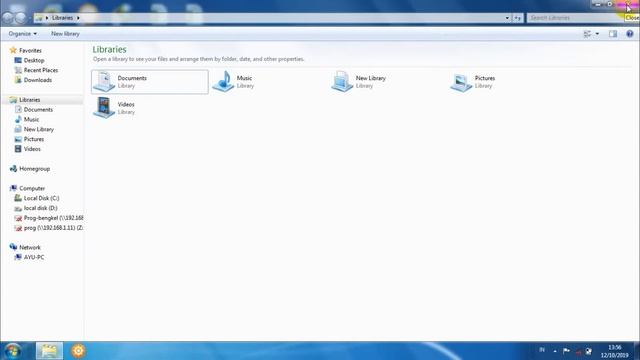Image resolution: width=640 pixels, height=360 pixels.
Task: Open the Pictures library icon in main pane
Action: pyautogui.click(x=461, y=82)
